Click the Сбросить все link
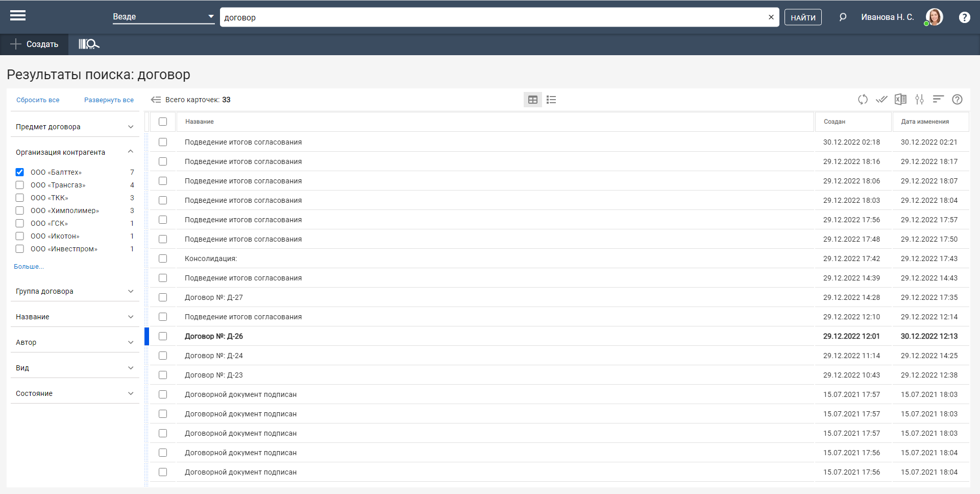The height and width of the screenshot is (494, 980). point(38,100)
